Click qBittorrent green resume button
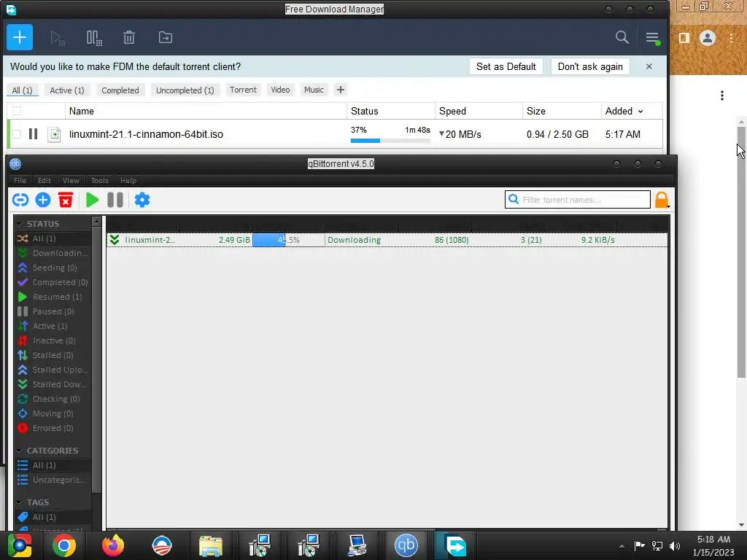The image size is (747, 560). pos(92,200)
